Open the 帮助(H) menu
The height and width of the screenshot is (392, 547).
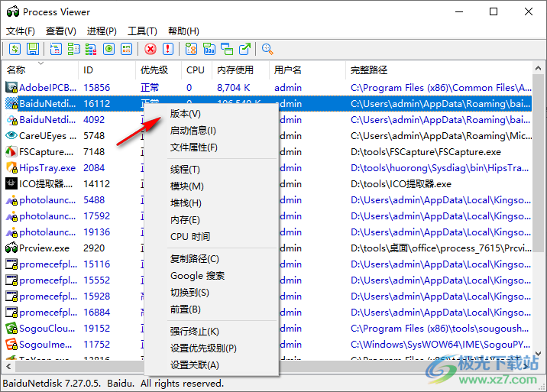pyautogui.click(x=183, y=31)
